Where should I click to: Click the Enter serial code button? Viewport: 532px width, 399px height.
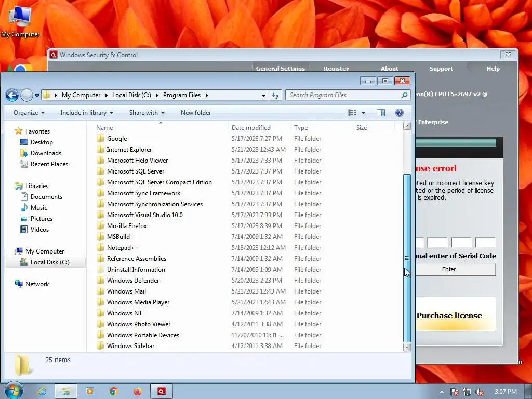coord(455,269)
